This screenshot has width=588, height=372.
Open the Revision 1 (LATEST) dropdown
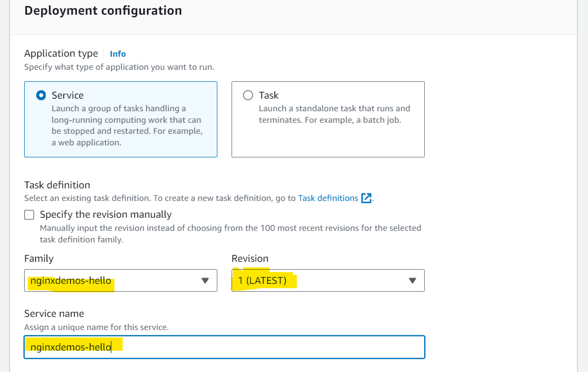coord(328,281)
